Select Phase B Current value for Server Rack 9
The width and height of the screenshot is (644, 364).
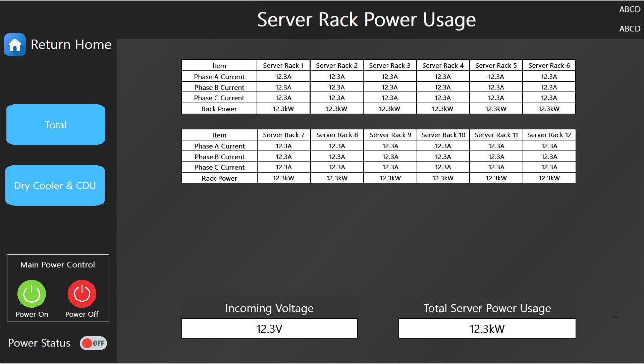(390, 157)
